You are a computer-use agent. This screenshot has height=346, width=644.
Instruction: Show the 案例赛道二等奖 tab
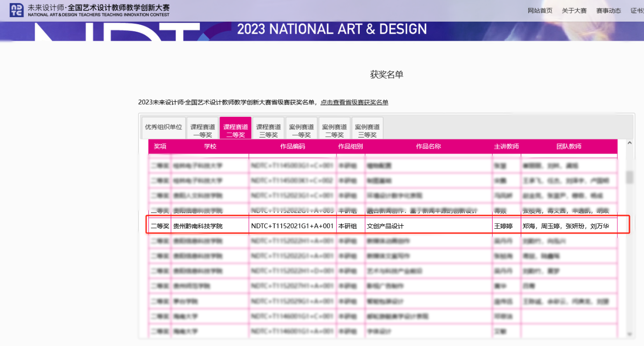(x=335, y=130)
